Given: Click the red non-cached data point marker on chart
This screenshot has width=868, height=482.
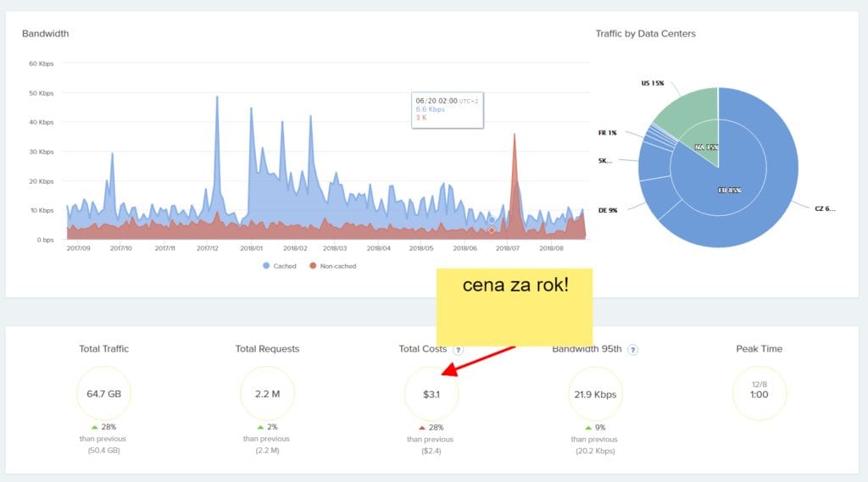Looking at the screenshot, I should click(492, 230).
